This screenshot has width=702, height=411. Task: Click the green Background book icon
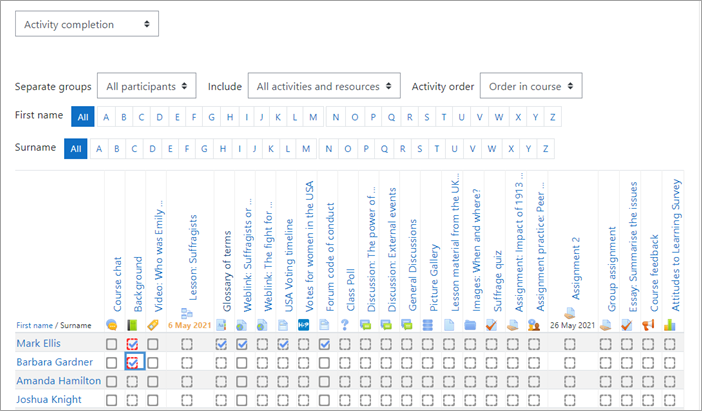(132, 325)
